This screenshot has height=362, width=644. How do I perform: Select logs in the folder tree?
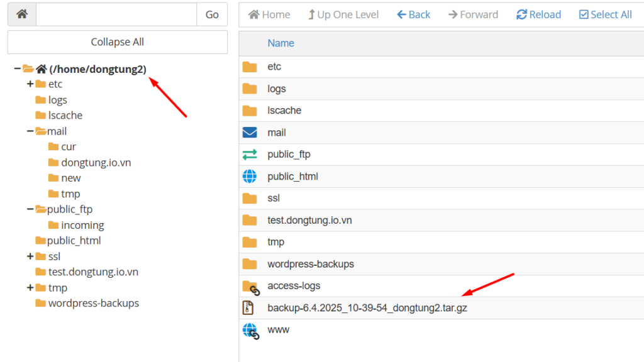point(57,100)
